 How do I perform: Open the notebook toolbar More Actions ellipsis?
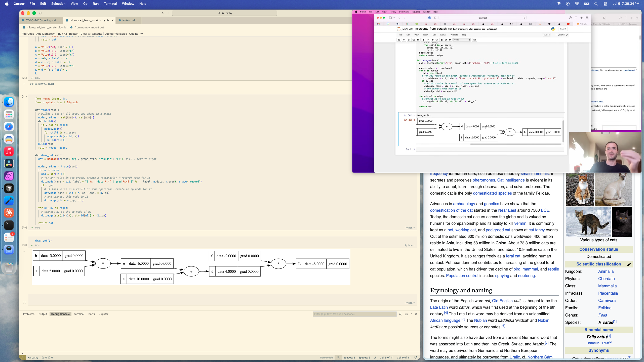pos(142,34)
